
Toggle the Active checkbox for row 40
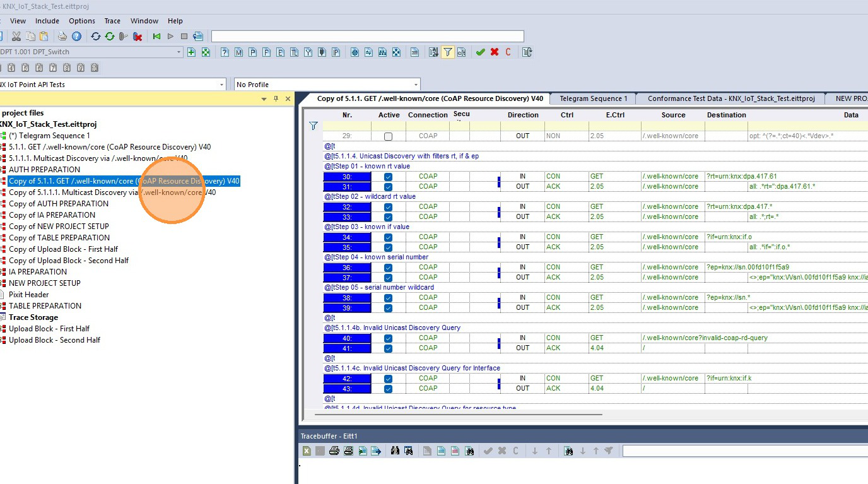[x=388, y=338]
